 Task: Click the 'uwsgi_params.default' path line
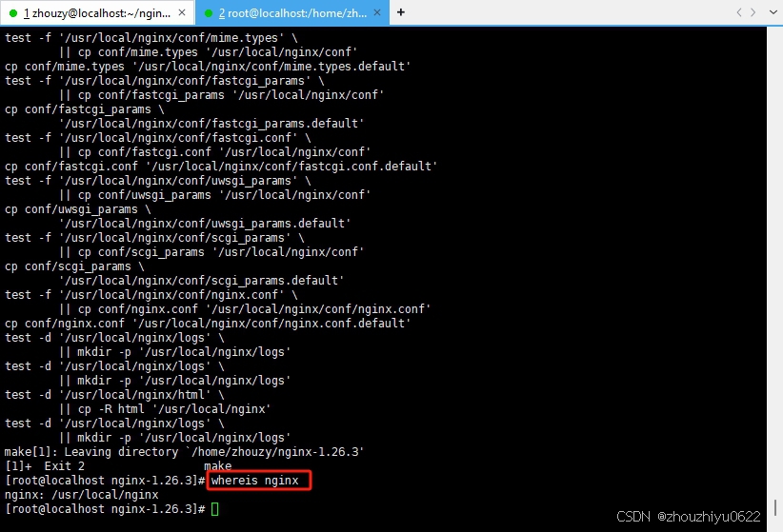point(205,224)
